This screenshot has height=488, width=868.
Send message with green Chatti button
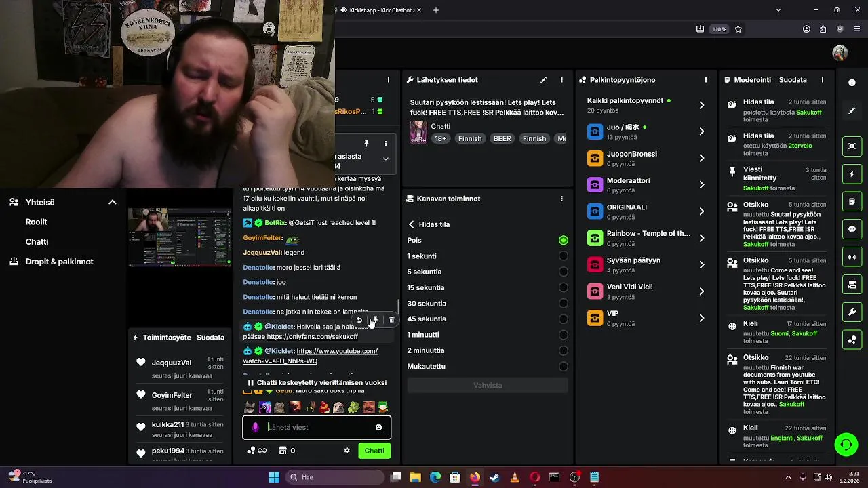(x=374, y=451)
